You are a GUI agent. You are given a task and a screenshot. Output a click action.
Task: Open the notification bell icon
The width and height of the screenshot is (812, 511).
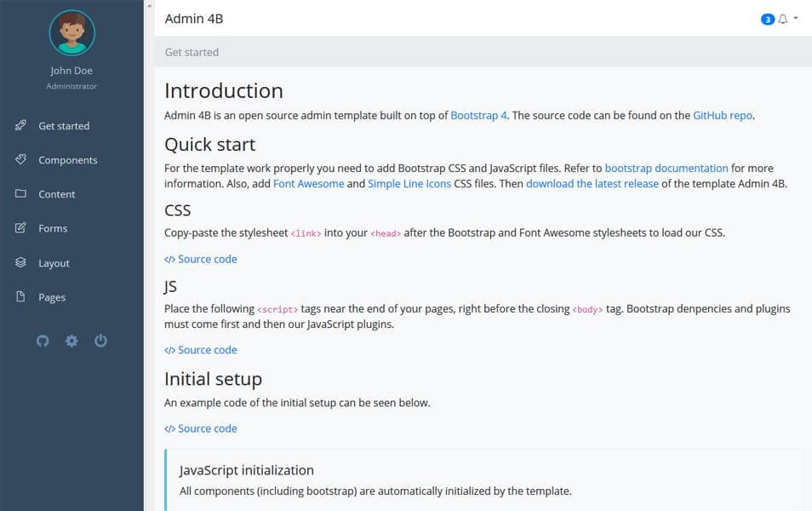(x=781, y=18)
